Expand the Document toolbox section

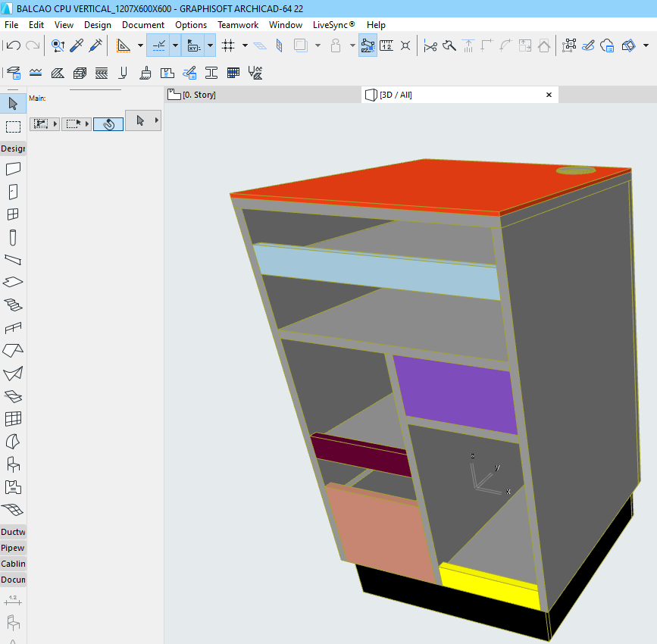[x=13, y=580]
